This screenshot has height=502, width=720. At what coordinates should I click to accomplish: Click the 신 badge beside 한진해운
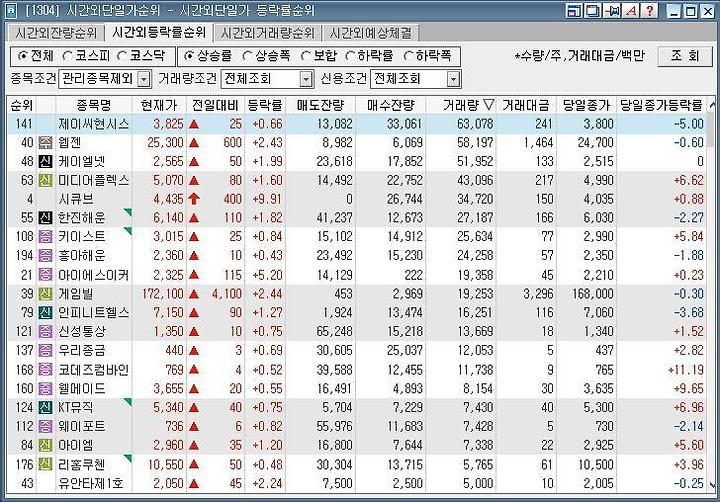point(45,217)
